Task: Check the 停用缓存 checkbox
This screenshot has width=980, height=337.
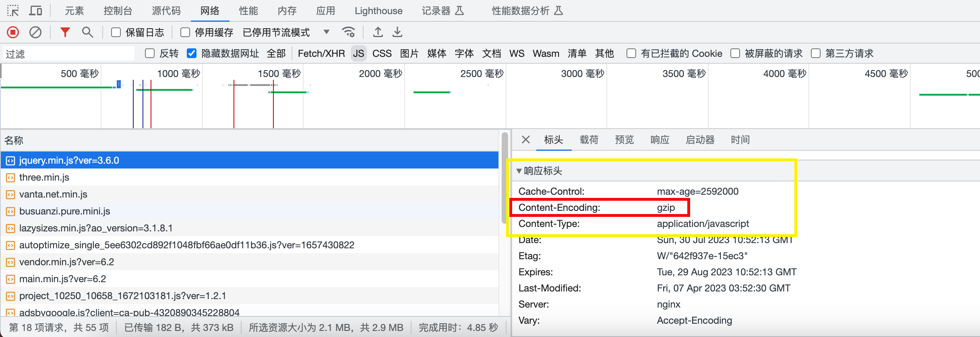Action: tap(185, 32)
